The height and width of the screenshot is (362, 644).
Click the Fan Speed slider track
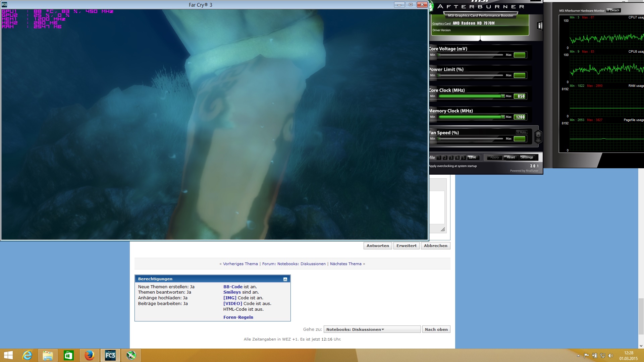click(471, 139)
